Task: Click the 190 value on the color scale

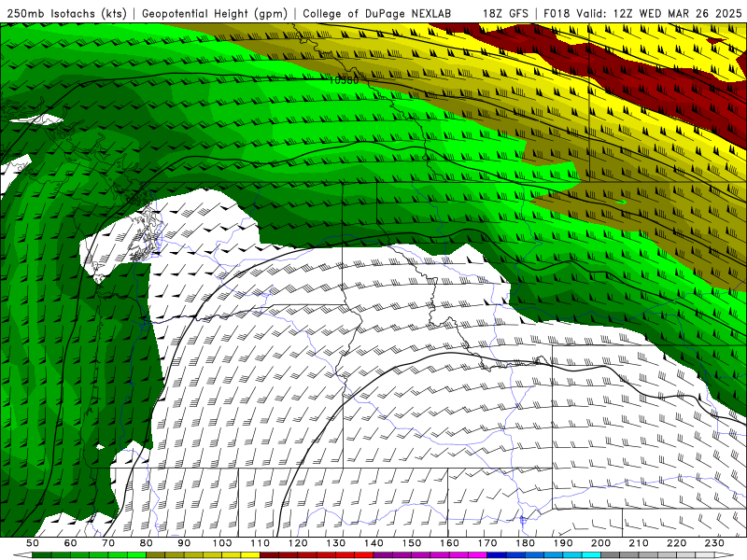Action: pyautogui.click(x=563, y=543)
